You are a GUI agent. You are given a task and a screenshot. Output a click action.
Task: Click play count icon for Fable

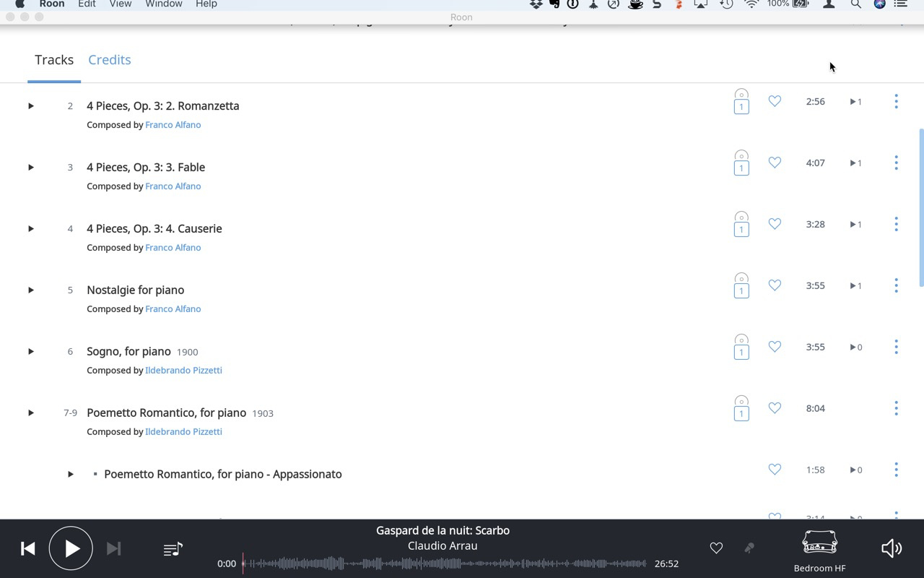855,163
